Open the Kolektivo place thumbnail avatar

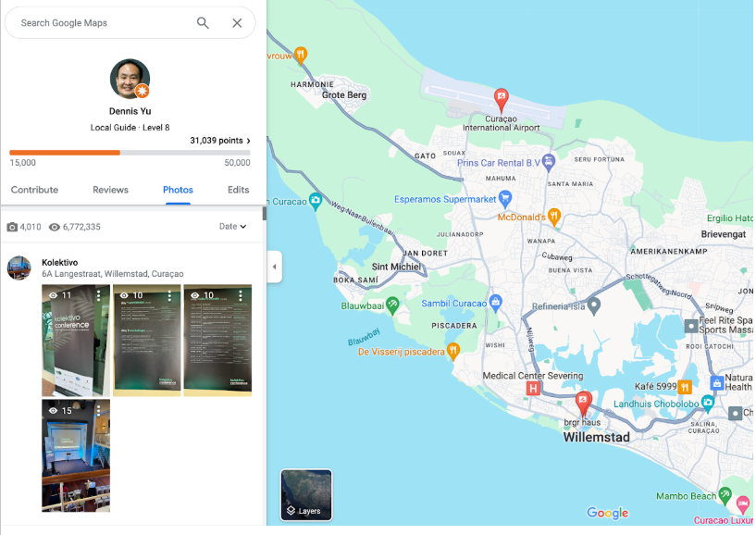pos(19,267)
